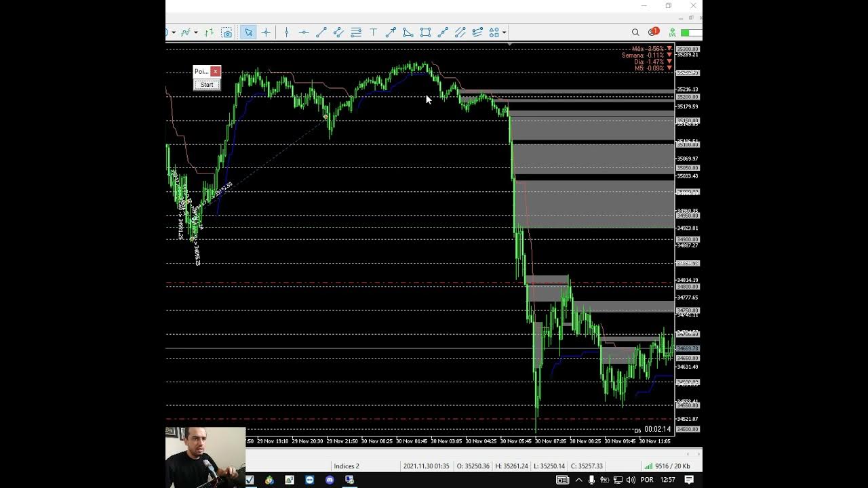Select the trendline drawing tool
This screenshot has height=488, width=868.
click(321, 32)
